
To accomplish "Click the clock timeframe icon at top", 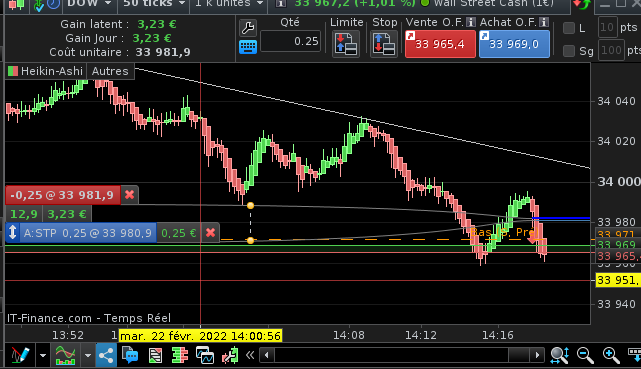I will tap(54, 4).
